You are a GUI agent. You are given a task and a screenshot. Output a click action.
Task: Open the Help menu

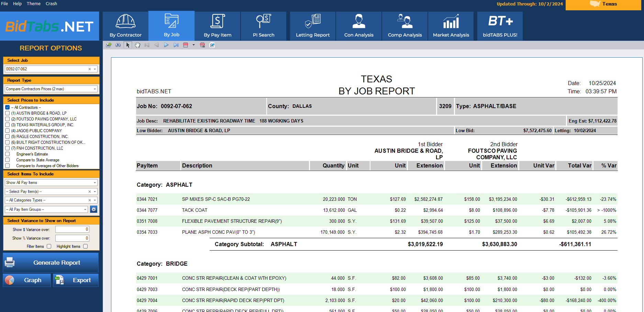17,4
